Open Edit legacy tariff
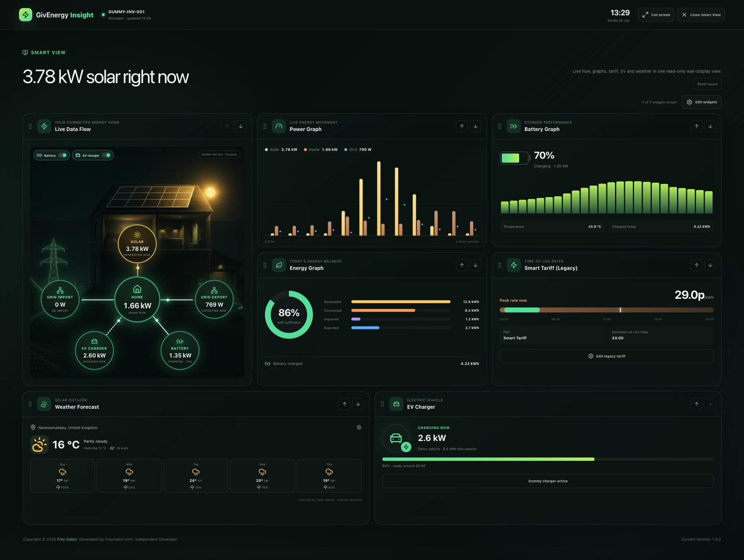The height and width of the screenshot is (560, 744). tap(606, 356)
